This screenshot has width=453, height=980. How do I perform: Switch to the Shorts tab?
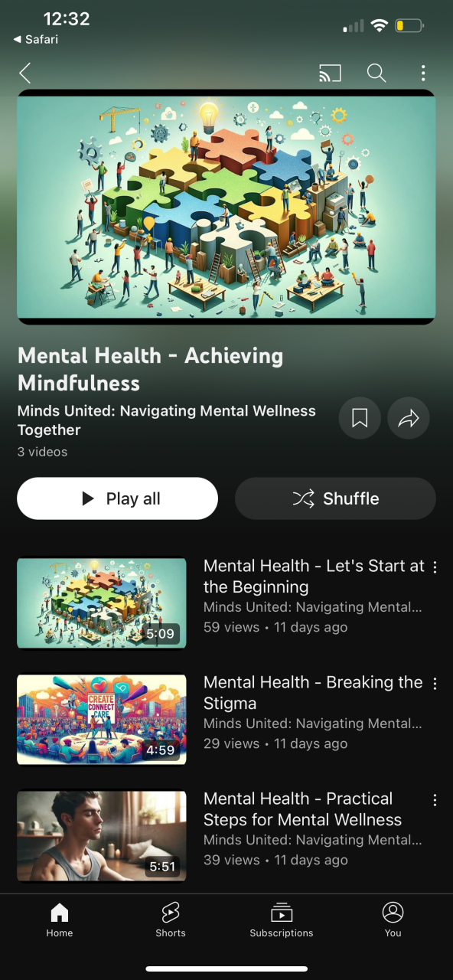171,920
